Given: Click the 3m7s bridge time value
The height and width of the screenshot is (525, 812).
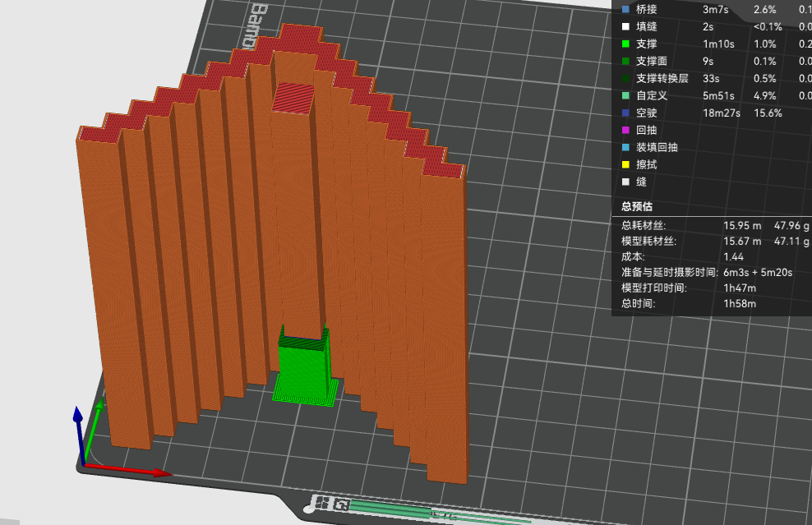Looking at the screenshot, I should click(x=715, y=9).
